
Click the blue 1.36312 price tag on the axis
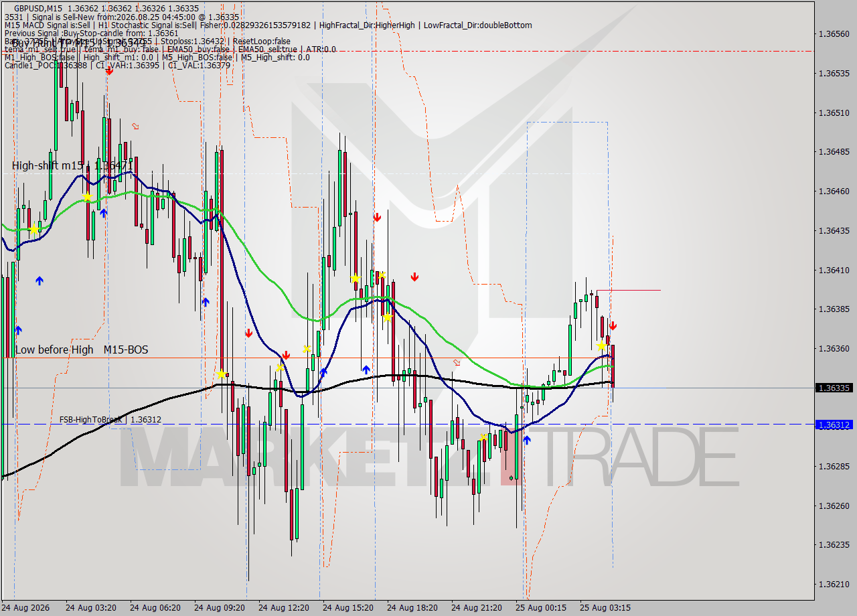click(x=834, y=425)
